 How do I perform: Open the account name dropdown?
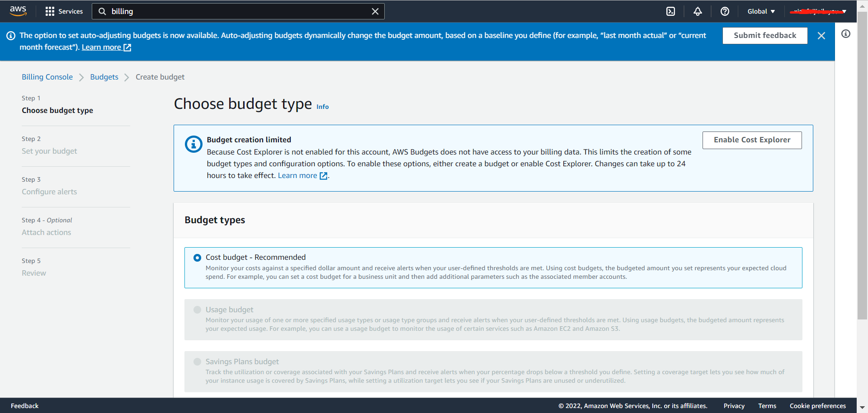[818, 11]
